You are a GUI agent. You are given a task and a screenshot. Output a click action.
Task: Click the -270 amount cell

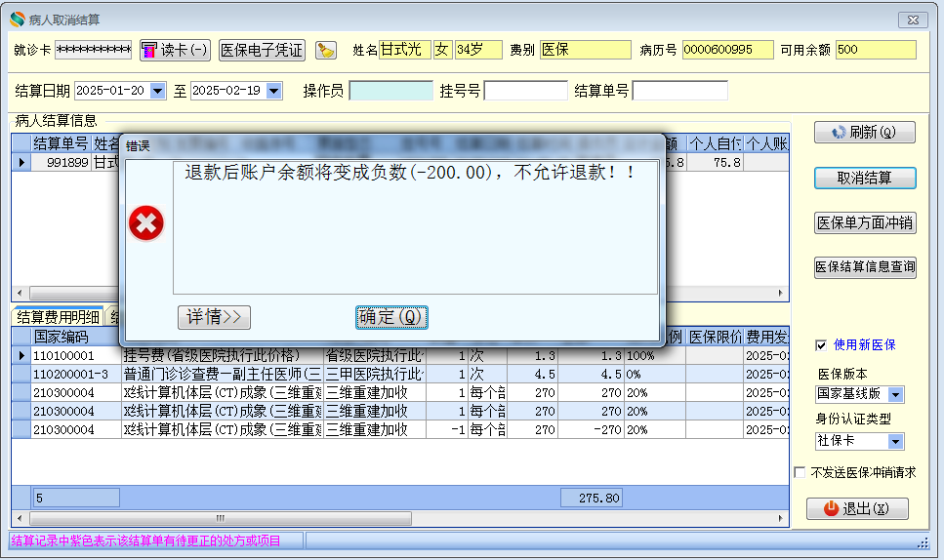591,430
